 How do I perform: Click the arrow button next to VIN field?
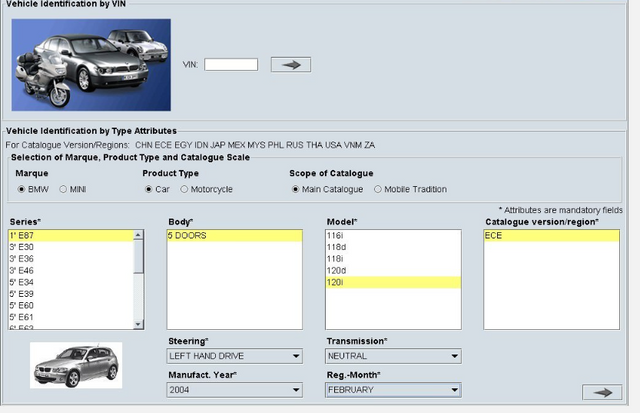pos(291,64)
